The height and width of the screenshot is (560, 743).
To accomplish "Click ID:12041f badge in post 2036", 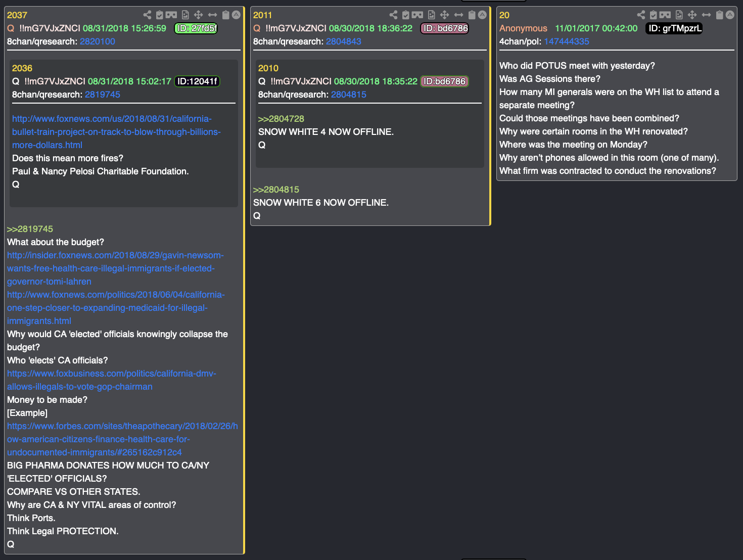I will click(197, 81).
